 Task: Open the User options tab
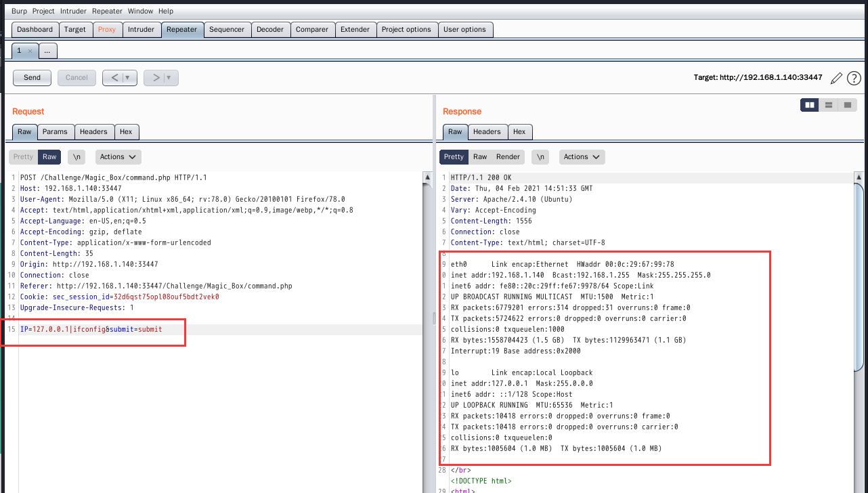click(x=464, y=30)
